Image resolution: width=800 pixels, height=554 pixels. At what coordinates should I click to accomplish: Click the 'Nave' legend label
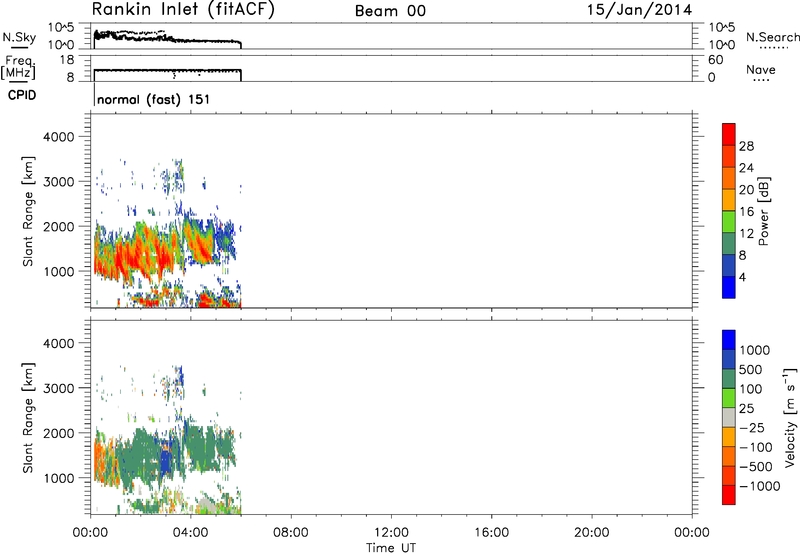pyautogui.click(x=761, y=70)
